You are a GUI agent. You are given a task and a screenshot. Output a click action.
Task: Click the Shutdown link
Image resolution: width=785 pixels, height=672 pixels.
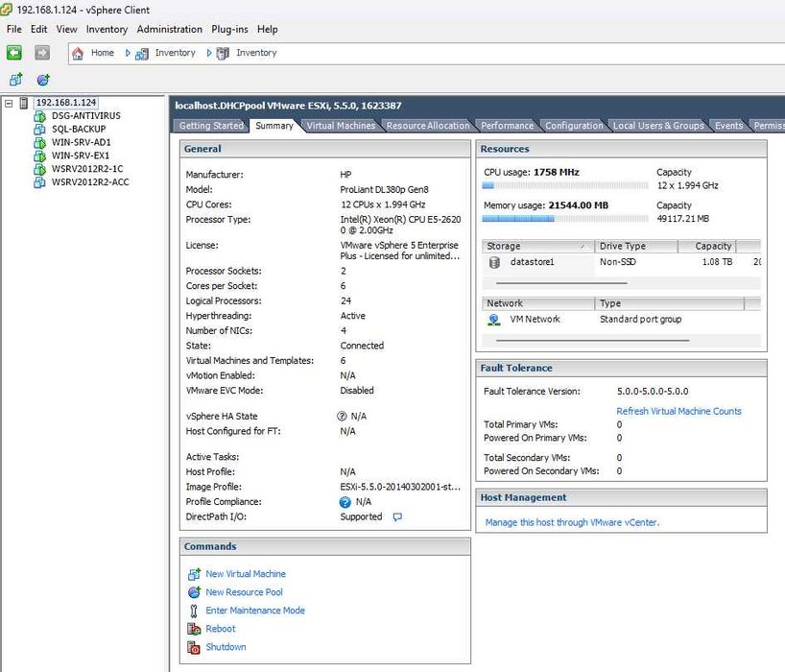(x=226, y=647)
